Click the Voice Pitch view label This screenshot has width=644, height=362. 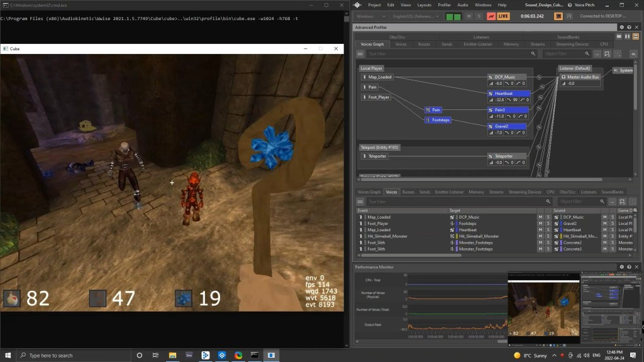click(x=584, y=5)
